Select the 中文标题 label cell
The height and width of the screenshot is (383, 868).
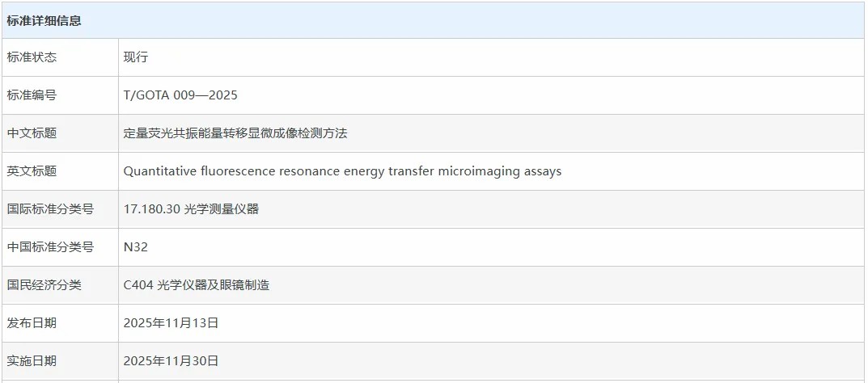32,133
